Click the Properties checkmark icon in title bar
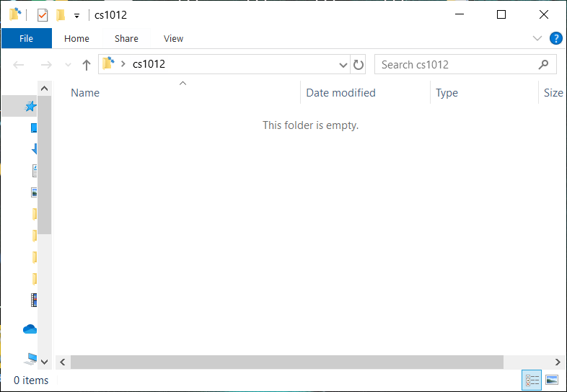 pyautogui.click(x=43, y=15)
